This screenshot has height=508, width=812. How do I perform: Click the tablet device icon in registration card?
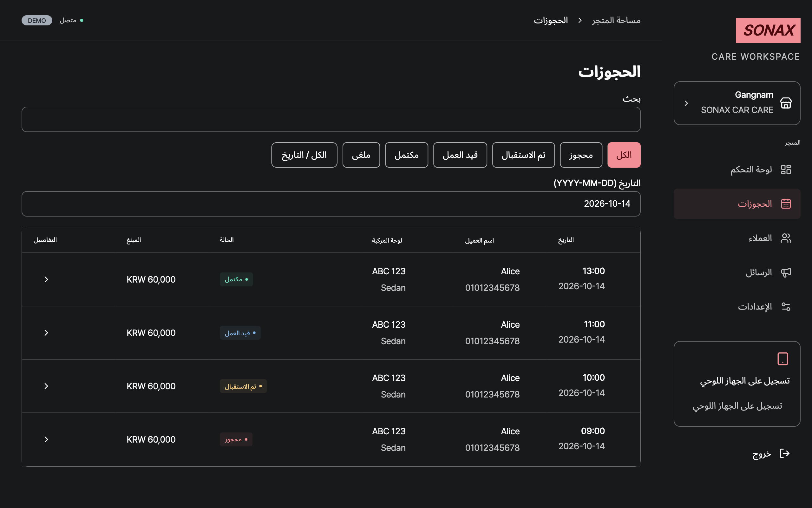[x=783, y=358]
